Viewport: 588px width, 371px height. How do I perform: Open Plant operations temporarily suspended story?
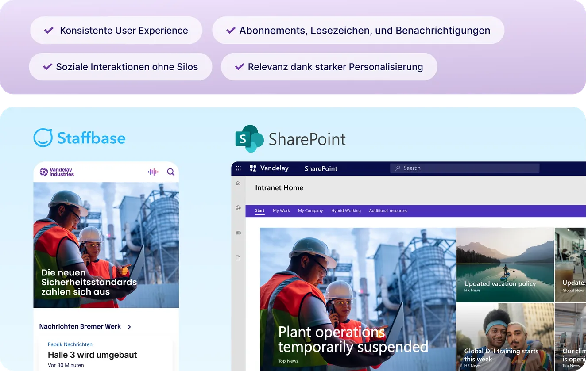358,299
